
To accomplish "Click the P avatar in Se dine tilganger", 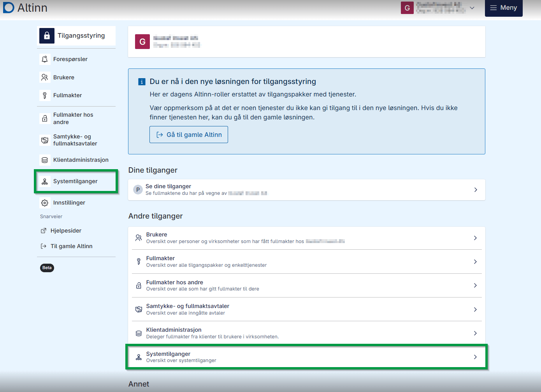I will point(138,190).
